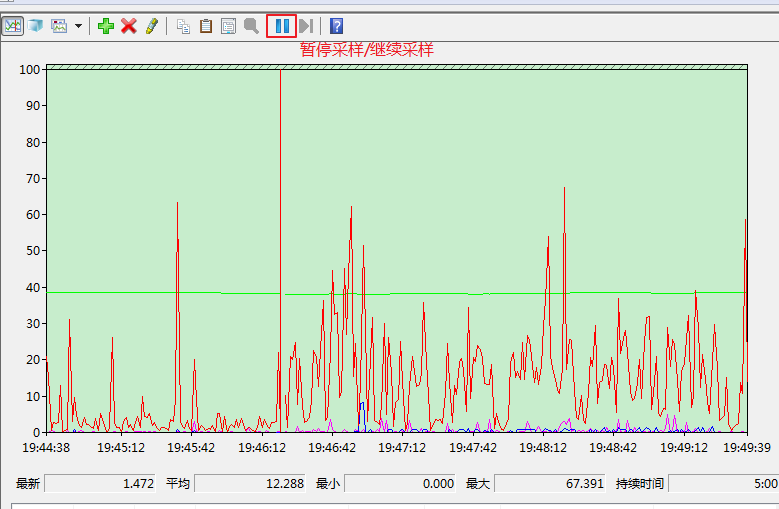The width and height of the screenshot is (779, 509).
Task: Select the maximum value field 67.391
Action: click(550, 483)
